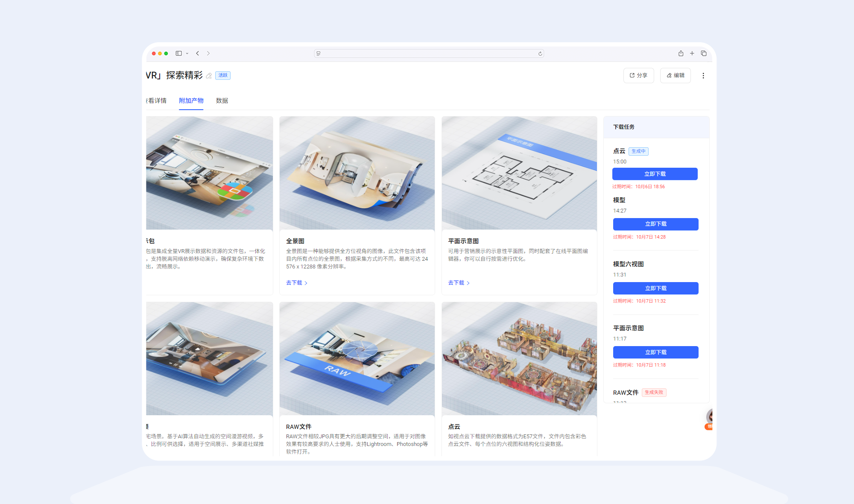Click expiry text 10月7日 11:32
The image size is (854, 504).
coord(651,301)
